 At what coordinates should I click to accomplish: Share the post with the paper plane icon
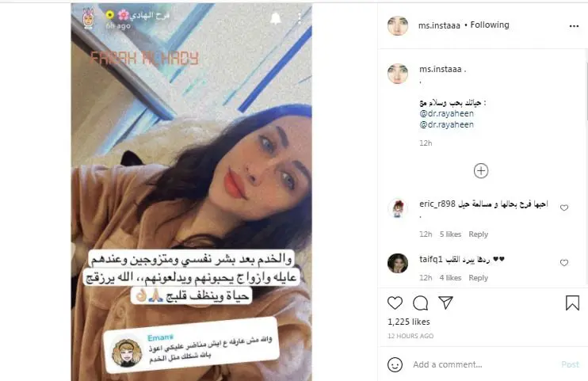click(x=446, y=303)
